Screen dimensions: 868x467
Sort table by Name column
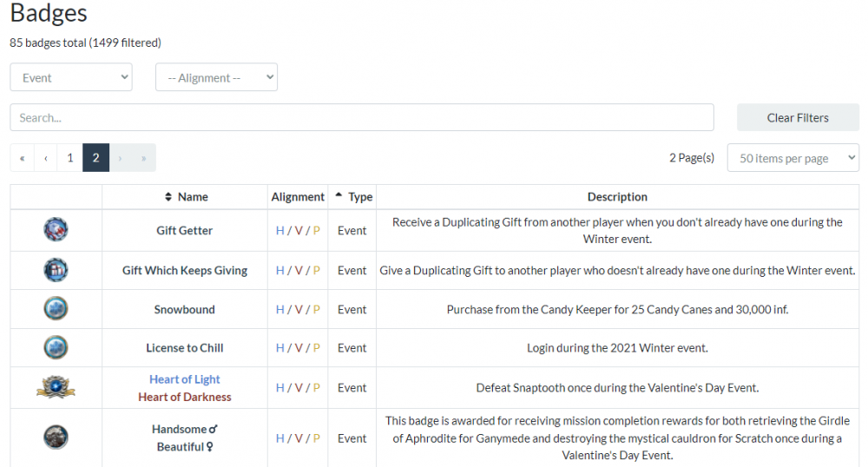(186, 197)
